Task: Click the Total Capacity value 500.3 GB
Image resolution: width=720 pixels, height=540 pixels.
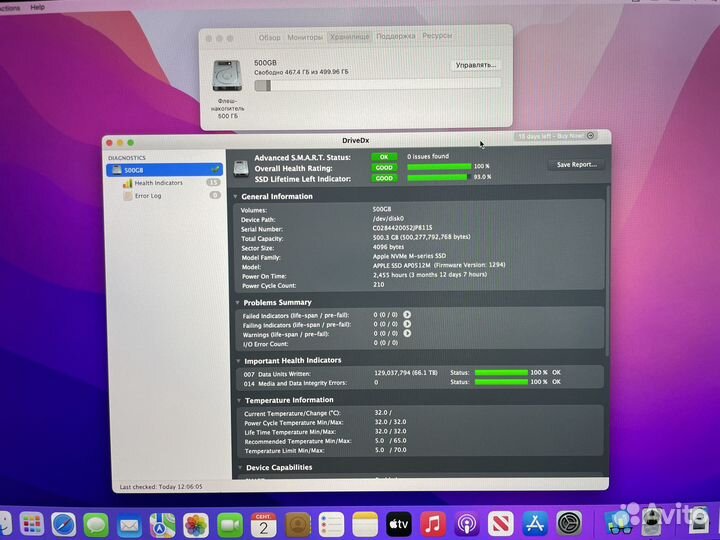Action: [x=421, y=237]
